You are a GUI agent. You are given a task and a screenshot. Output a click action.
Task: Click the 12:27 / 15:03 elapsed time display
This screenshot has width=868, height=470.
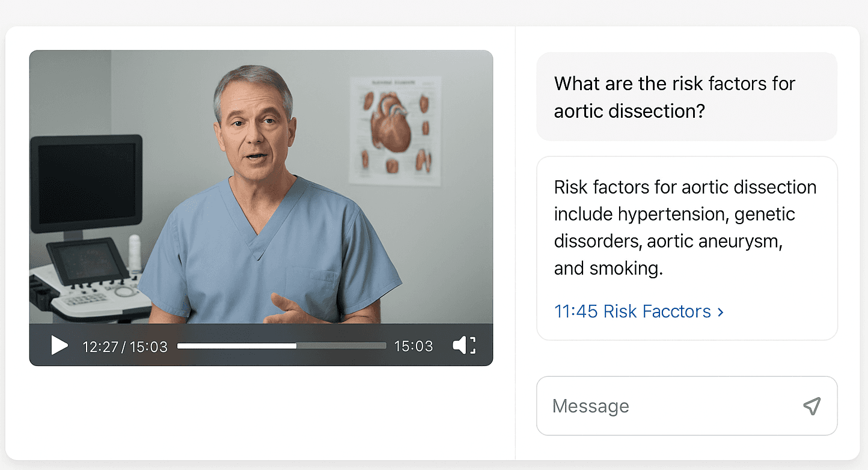click(125, 346)
